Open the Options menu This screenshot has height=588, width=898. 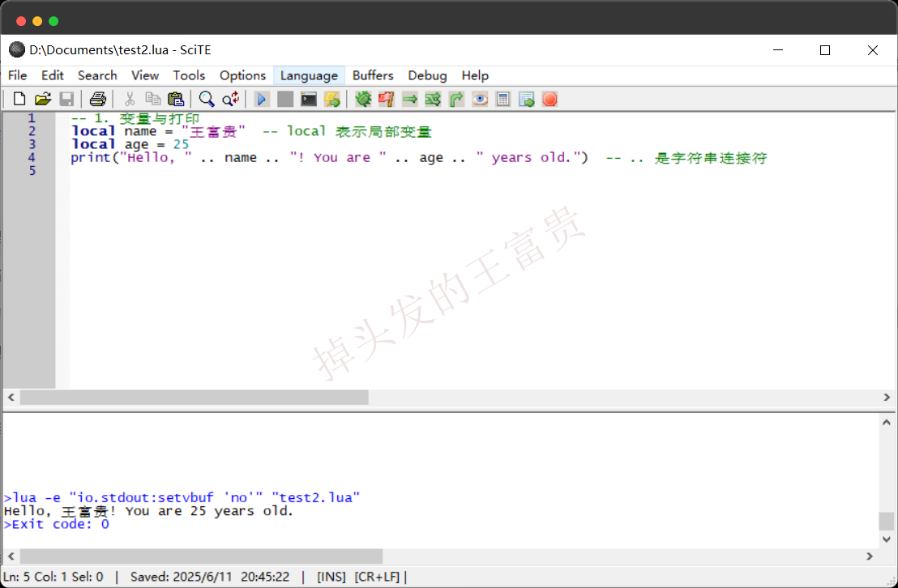click(243, 75)
